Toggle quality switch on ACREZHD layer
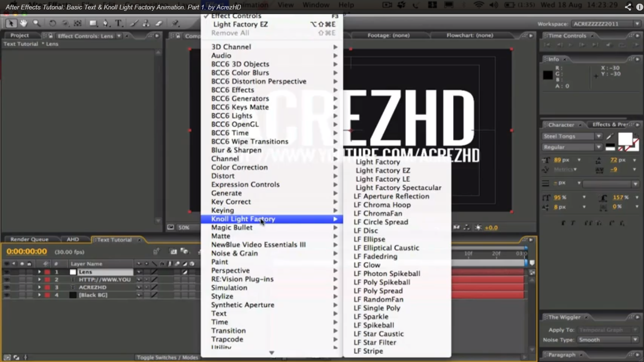The width and height of the screenshot is (644, 362). pyautogui.click(x=154, y=287)
